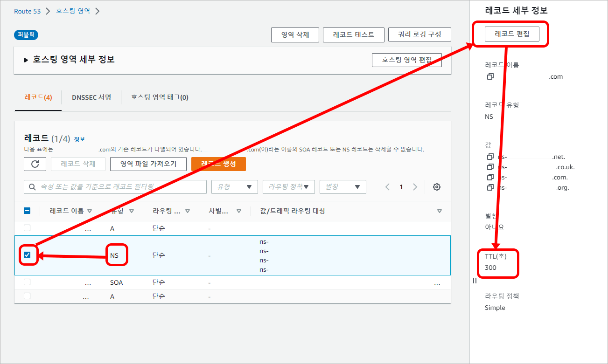The width and height of the screenshot is (608, 364).
Task: Uncheck the NS record checkbox
Action: (x=27, y=255)
